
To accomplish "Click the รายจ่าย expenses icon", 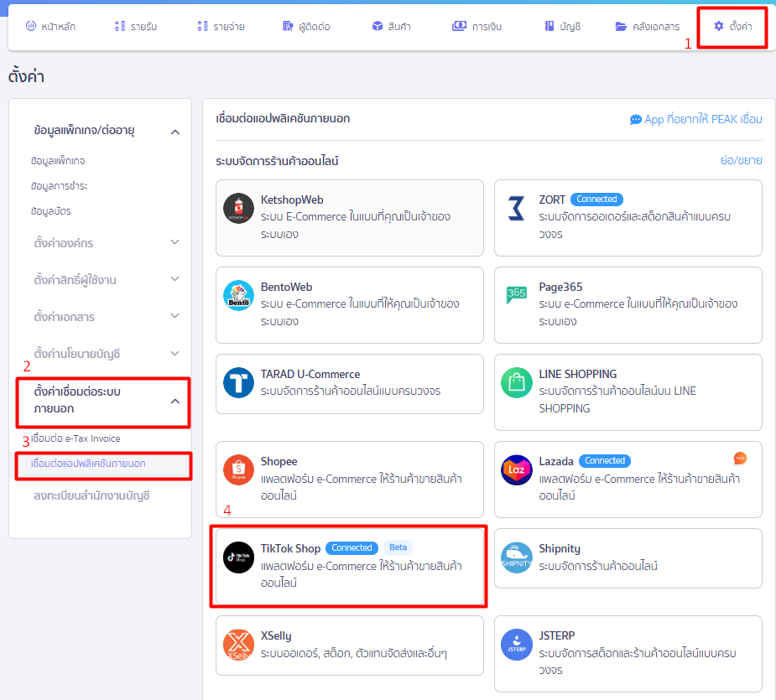I will click(202, 26).
